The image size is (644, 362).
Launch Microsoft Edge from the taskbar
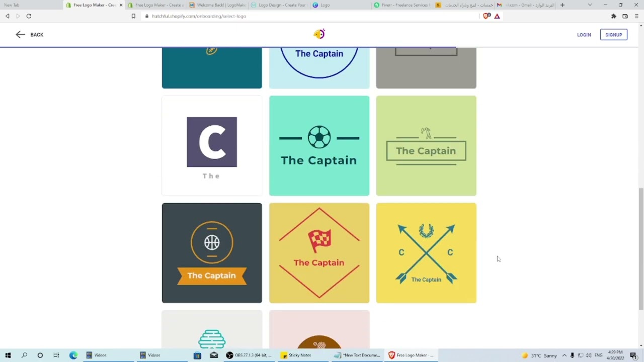[73, 355]
